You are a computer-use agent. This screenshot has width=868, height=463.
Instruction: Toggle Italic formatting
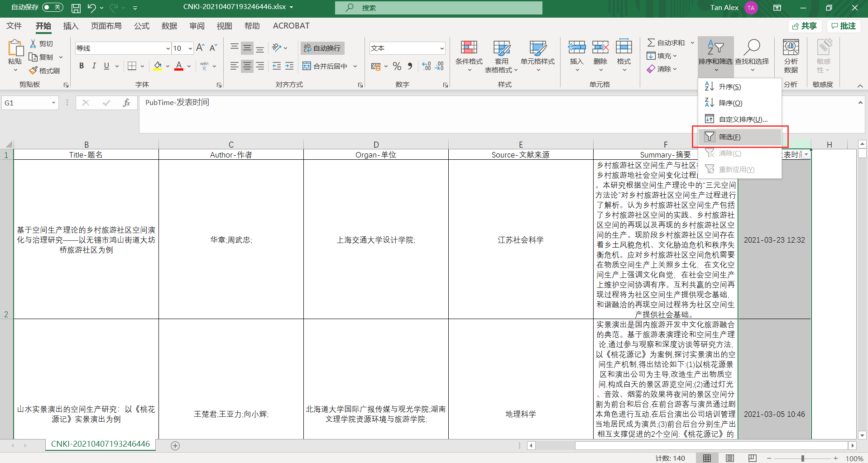tap(94, 66)
